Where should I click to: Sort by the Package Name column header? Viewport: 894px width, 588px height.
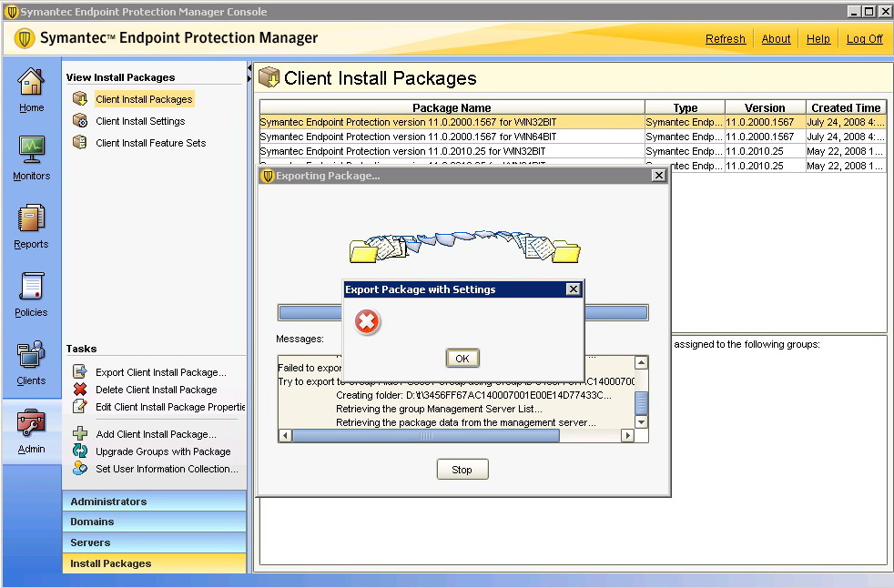[452, 107]
